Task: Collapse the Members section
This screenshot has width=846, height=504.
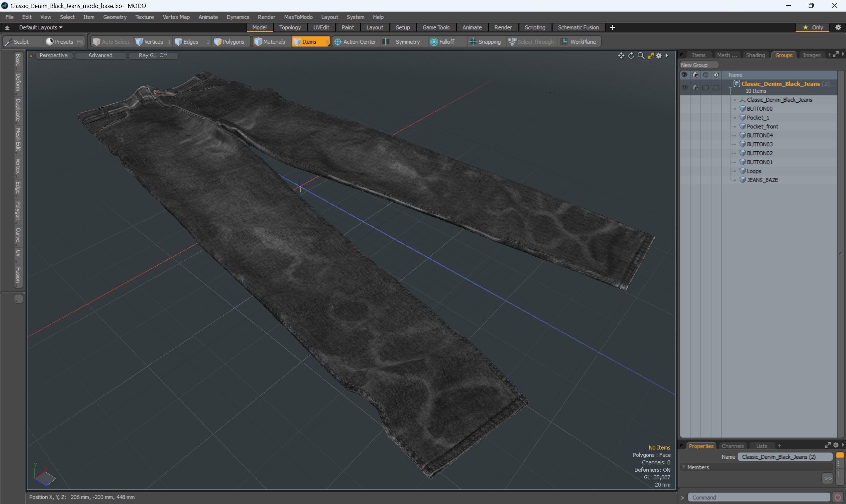Action: [x=684, y=467]
